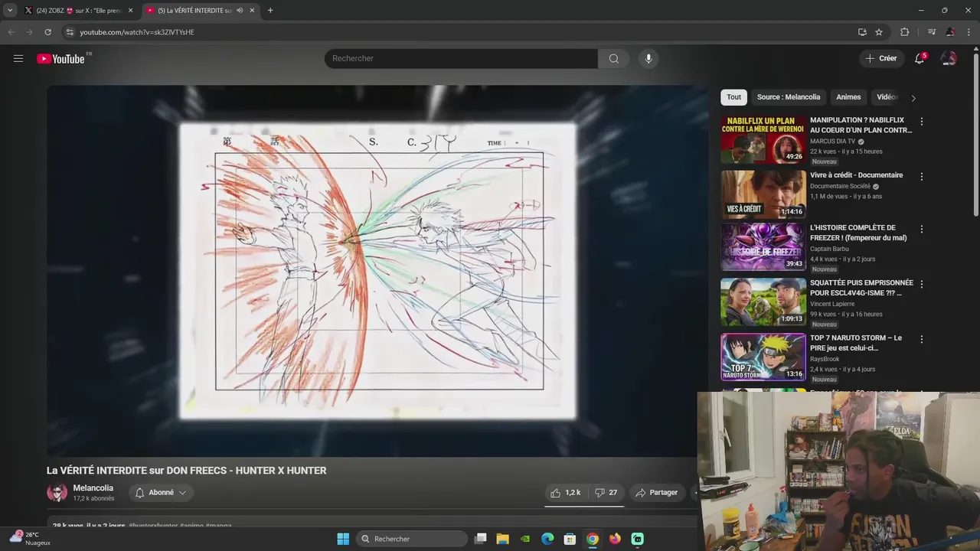The width and height of the screenshot is (980, 551).
Task: Open the account avatar menu
Action: 949,58
